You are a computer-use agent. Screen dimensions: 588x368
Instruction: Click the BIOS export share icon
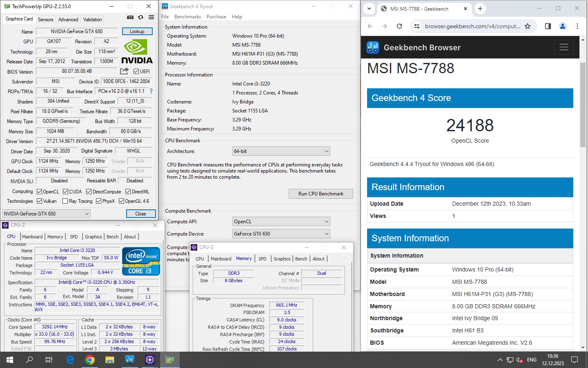point(124,71)
